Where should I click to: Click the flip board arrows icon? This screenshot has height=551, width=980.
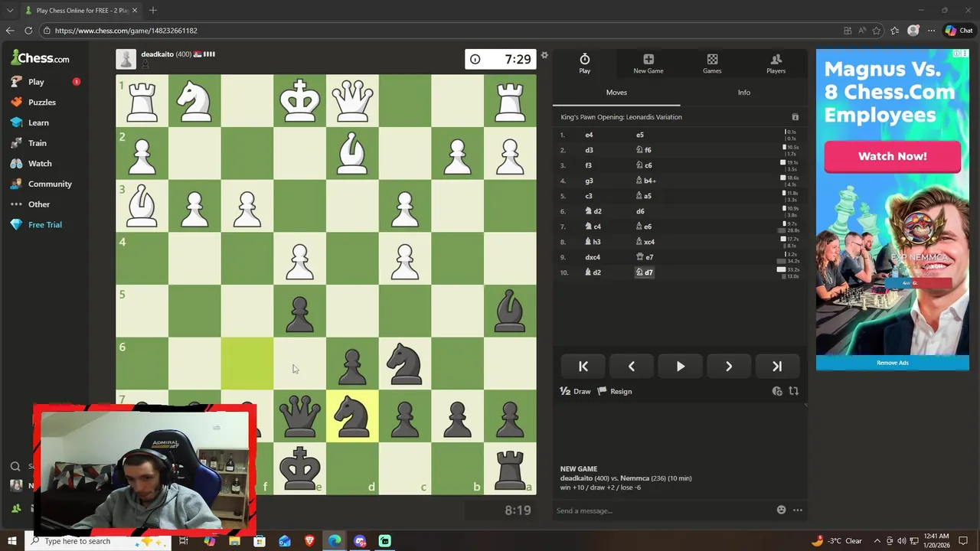pos(794,392)
